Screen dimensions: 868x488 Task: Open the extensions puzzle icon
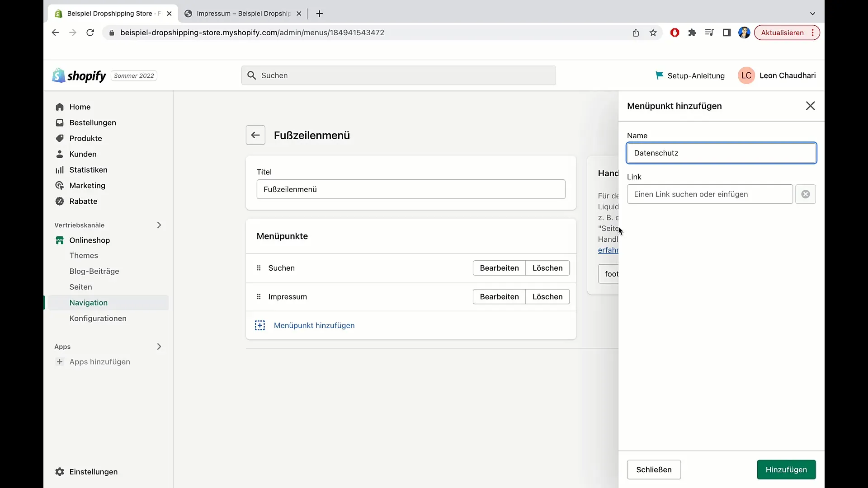point(692,33)
